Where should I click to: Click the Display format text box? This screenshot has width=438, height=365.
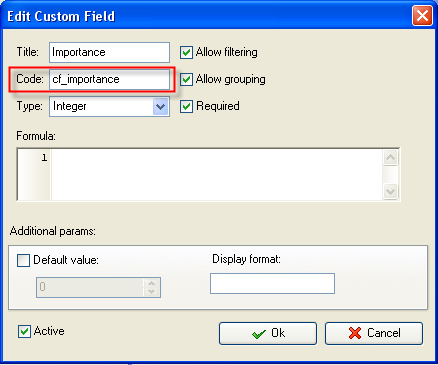click(272, 283)
